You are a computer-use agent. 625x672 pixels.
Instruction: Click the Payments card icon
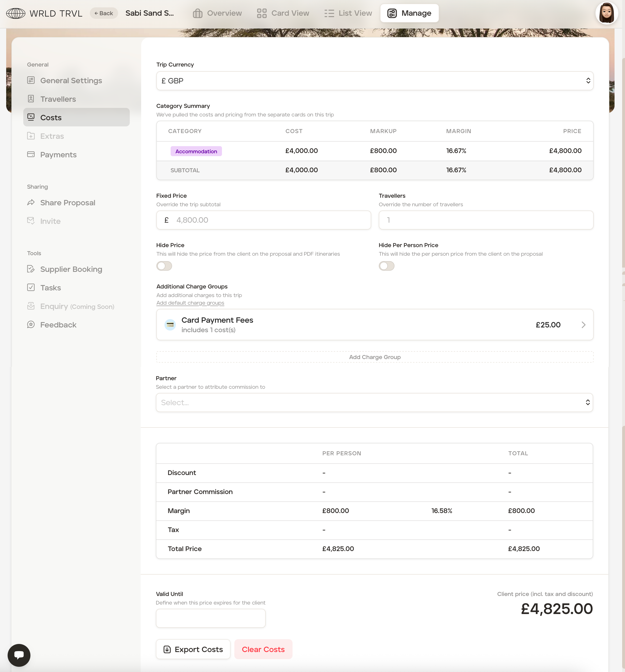[x=31, y=154]
